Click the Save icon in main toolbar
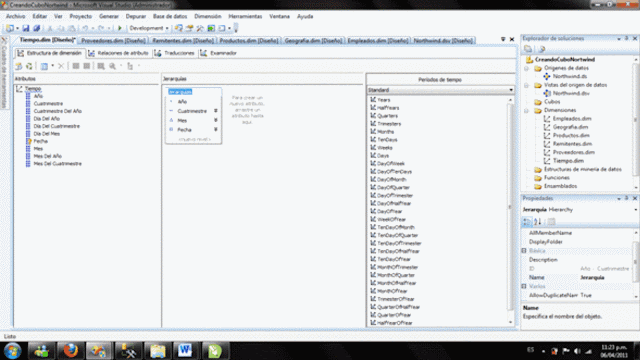The height and width of the screenshot is (360, 640). coord(26,28)
